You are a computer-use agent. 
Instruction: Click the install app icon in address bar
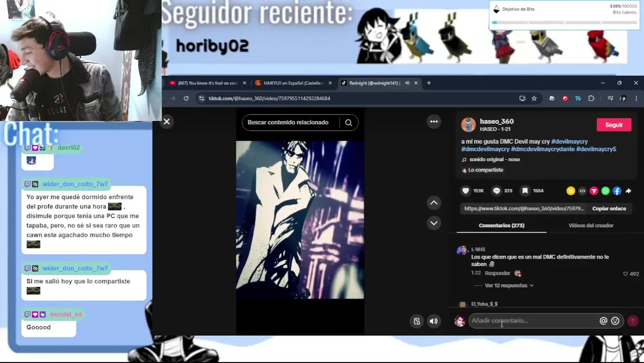(x=522, y=98)
